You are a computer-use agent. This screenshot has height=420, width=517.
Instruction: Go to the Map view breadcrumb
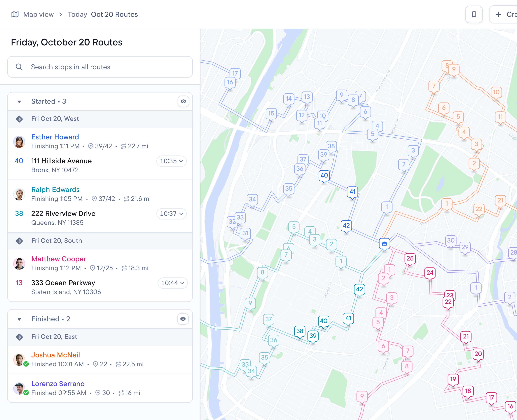[38, 15]
